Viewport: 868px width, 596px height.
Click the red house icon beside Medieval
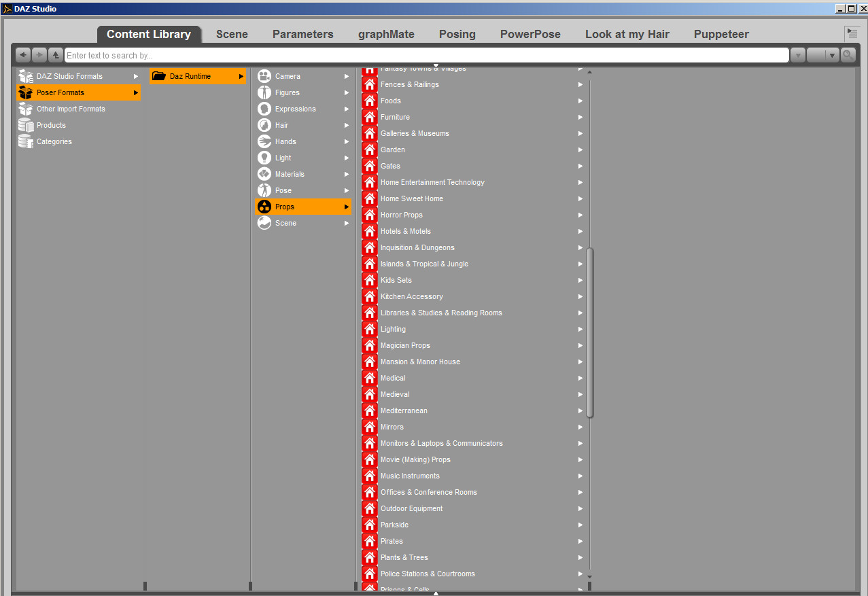point(370,394)
